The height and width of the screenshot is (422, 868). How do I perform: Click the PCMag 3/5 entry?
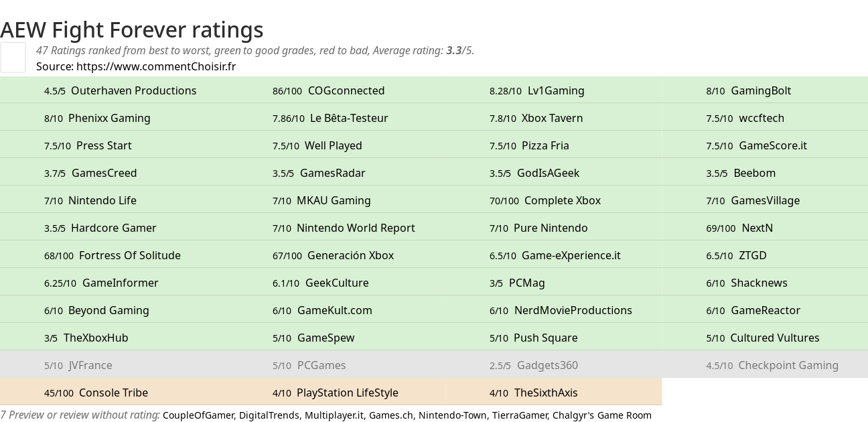[517, 283]
